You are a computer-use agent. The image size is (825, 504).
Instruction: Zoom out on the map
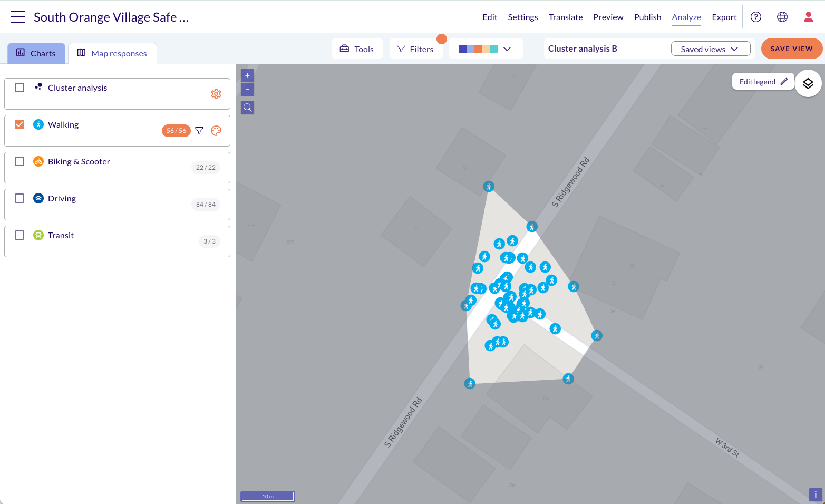click(247, 89)
